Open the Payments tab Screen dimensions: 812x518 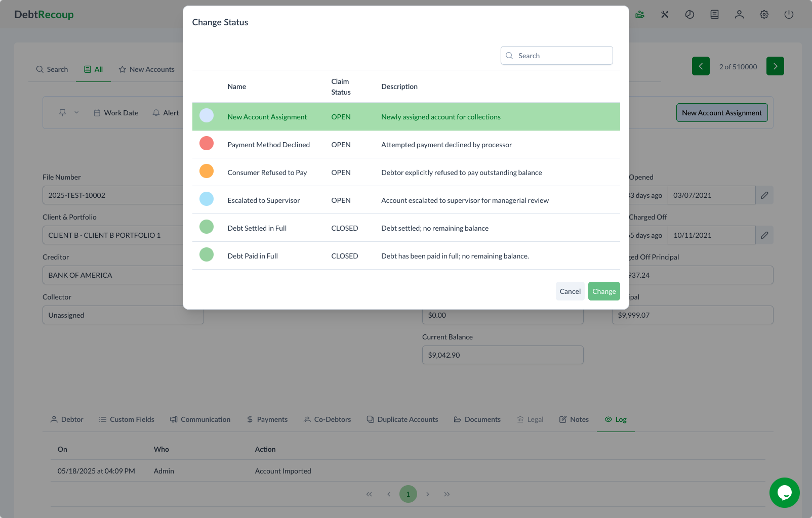click(267, 419)
